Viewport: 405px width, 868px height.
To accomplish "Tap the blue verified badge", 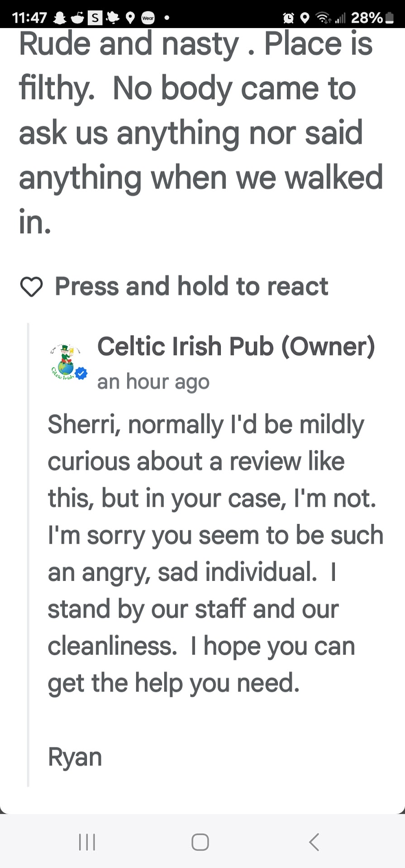I will (81, 373).
